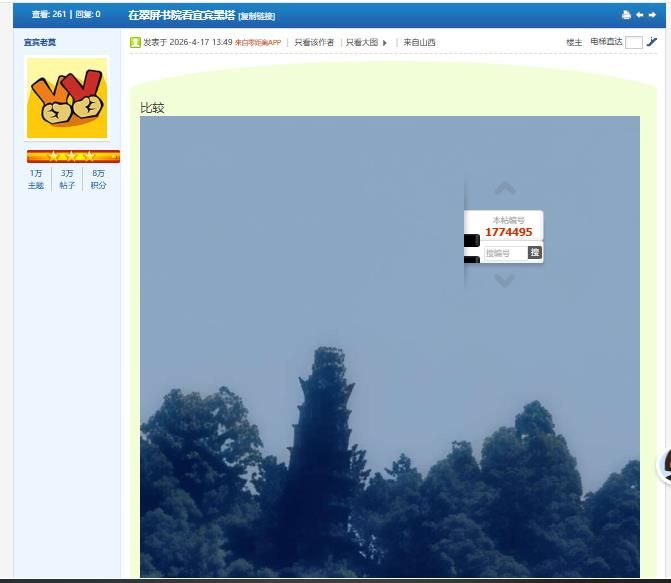The width and height of the screenshot is (671, 583).
Task: Open the 宜宾老黄 username link
Action: pyautogui.click(x=40, y=42)
